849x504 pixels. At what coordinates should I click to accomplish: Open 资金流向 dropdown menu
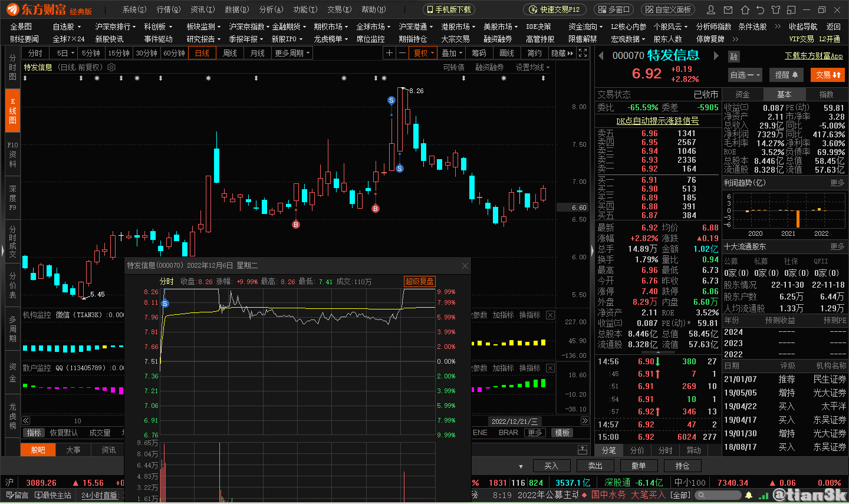585,27
